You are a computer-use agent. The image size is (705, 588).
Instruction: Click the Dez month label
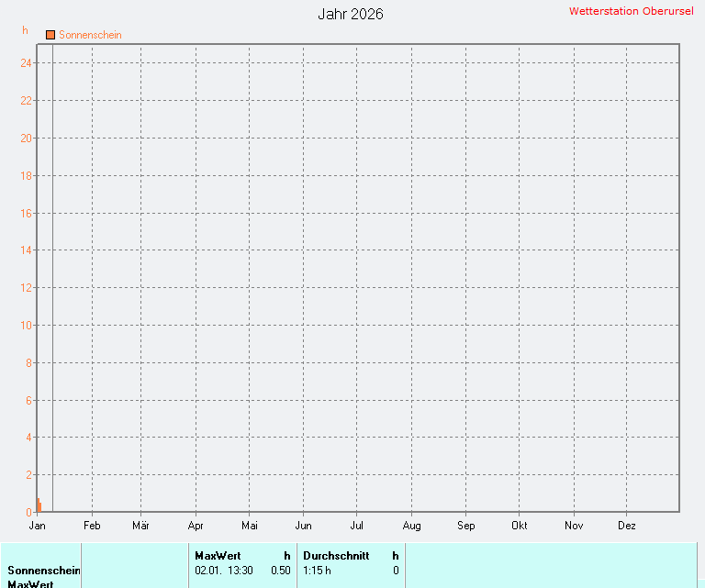tap(627, 526)
